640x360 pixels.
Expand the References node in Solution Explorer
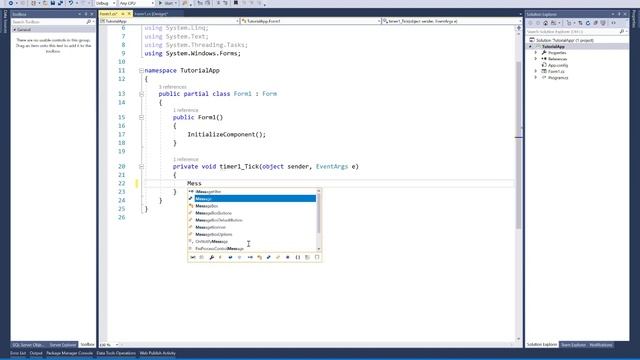[536, 59]
